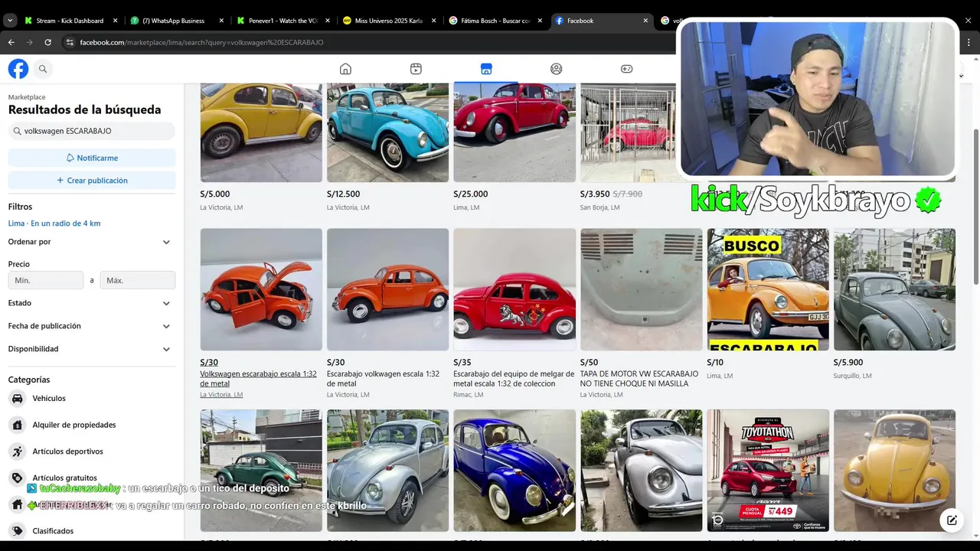Viewport: 980px width, 551px height.
Task: Switch to Stream - Kick Dashboard tab
Action: click(70, 21)
